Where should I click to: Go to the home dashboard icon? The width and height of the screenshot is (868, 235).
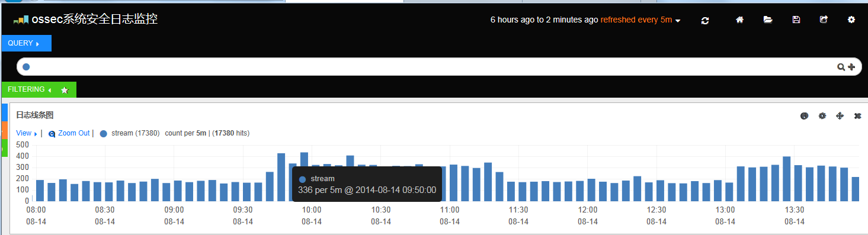tap(739, 20)
